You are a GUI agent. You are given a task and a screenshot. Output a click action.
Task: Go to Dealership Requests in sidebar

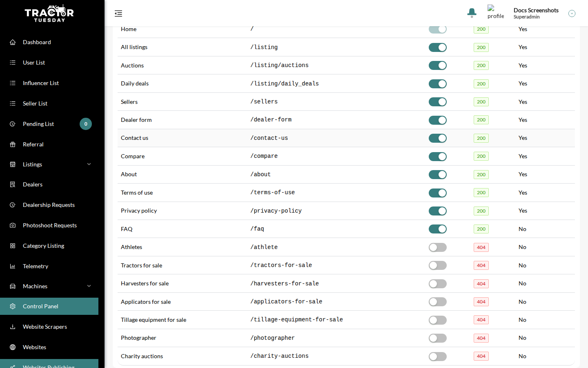49,205
